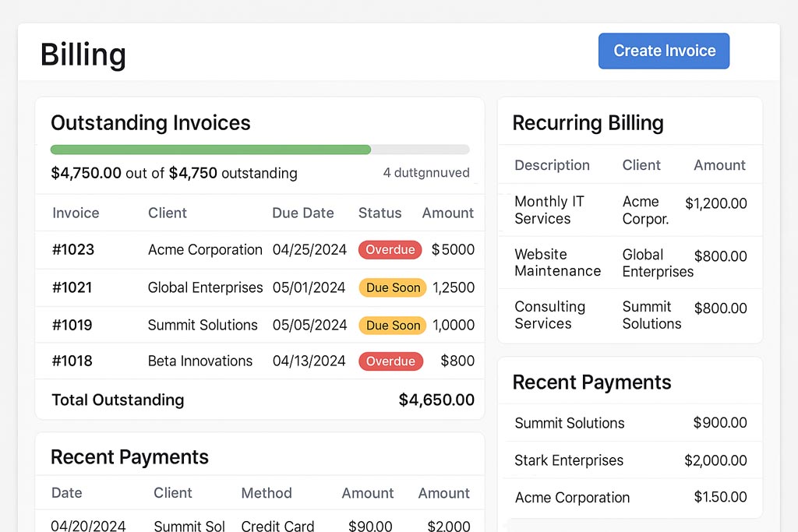This screenshot has height=532, width=798.
Task: Click the Billing page title
Action: (x=83, y=55)
